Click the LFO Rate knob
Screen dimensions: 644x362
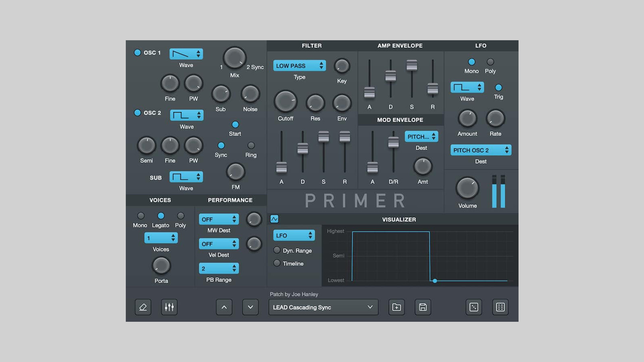pos(495,118)
